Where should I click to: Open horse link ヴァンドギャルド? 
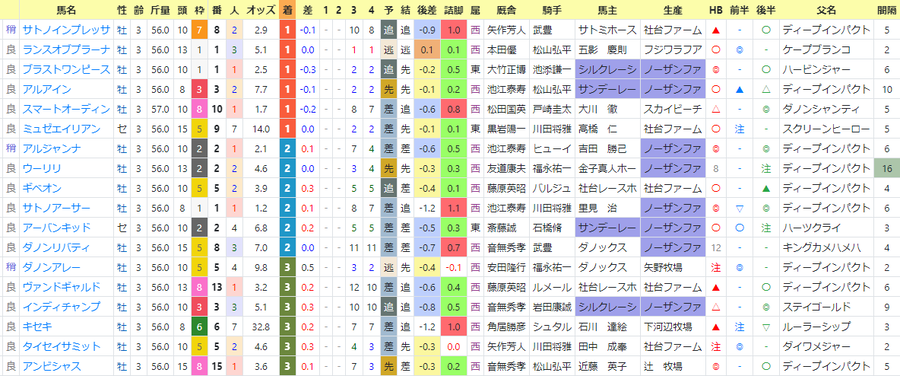[x=61, y=288]
